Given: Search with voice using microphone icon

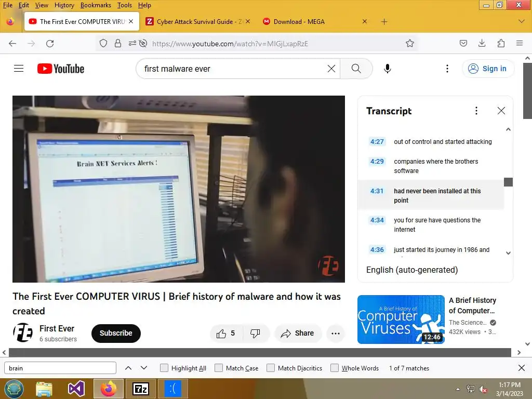Looking at the screenshot, I should pos(388,69).
